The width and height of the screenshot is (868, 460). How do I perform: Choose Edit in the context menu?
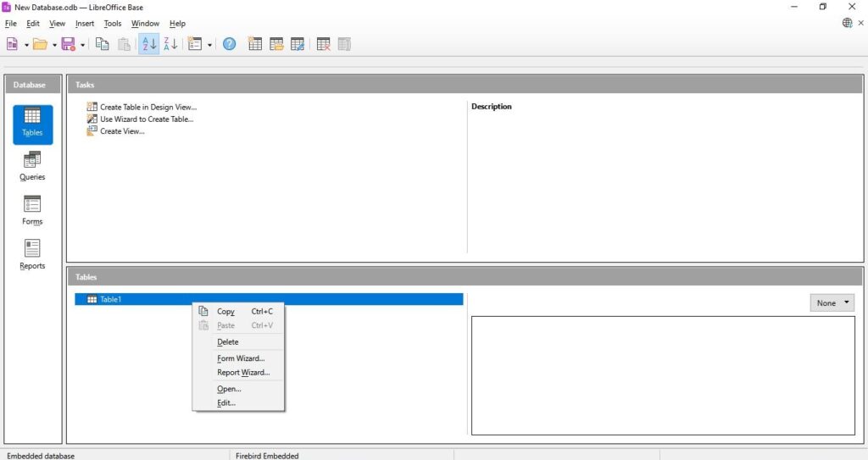coord(226,403)
